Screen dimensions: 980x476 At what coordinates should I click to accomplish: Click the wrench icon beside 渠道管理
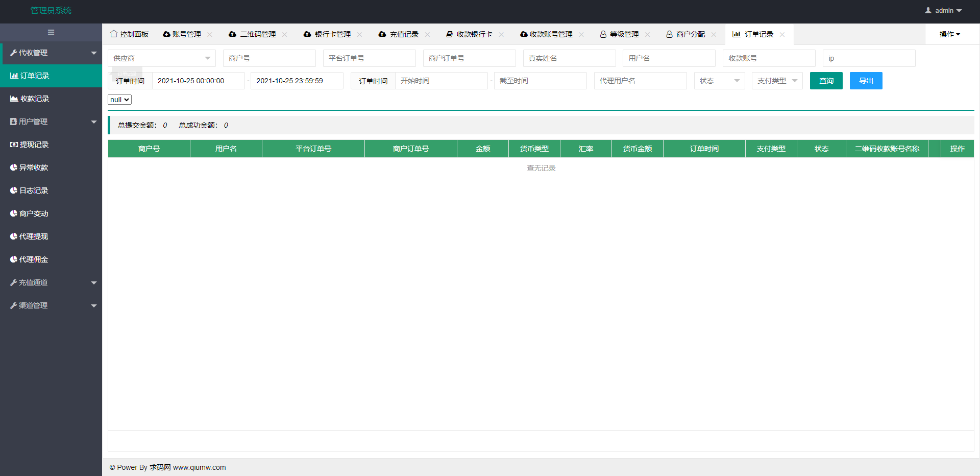tap(14, 305)
